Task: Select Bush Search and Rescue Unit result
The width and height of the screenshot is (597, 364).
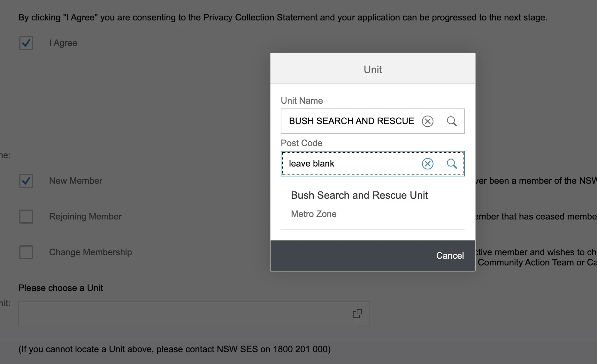Action: pos(372,204)
